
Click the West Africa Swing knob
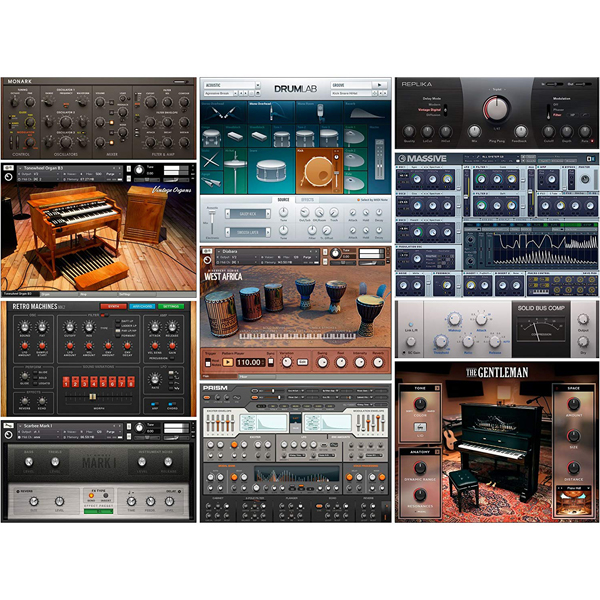(x=323, y=362)
